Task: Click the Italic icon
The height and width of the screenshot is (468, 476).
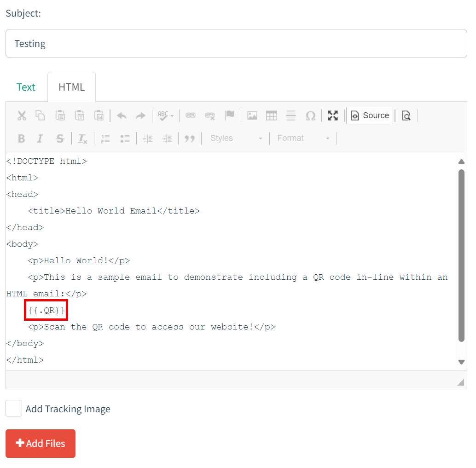Action: click(40, 139)
